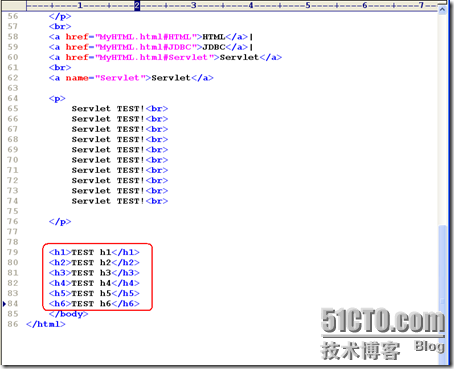Click line 58 HTML anchor link code
Viewport: 454px width, 369px height.
point(151,37)
